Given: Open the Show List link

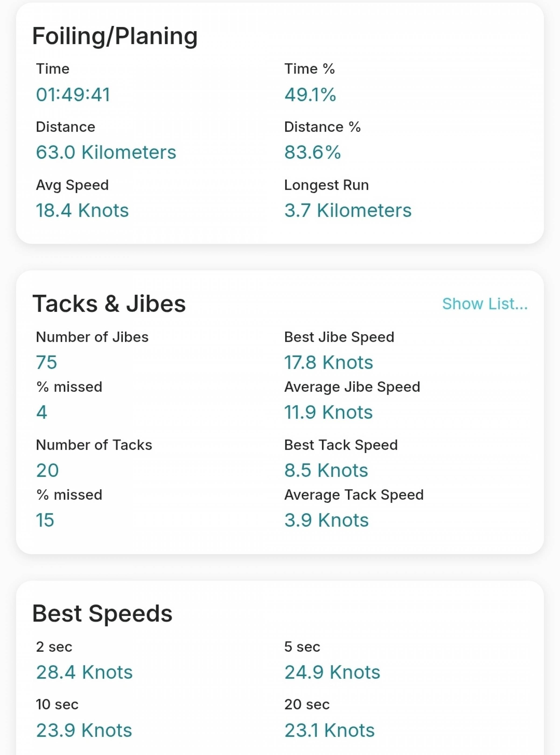Looking at the screenshot, I should point(485,304).
